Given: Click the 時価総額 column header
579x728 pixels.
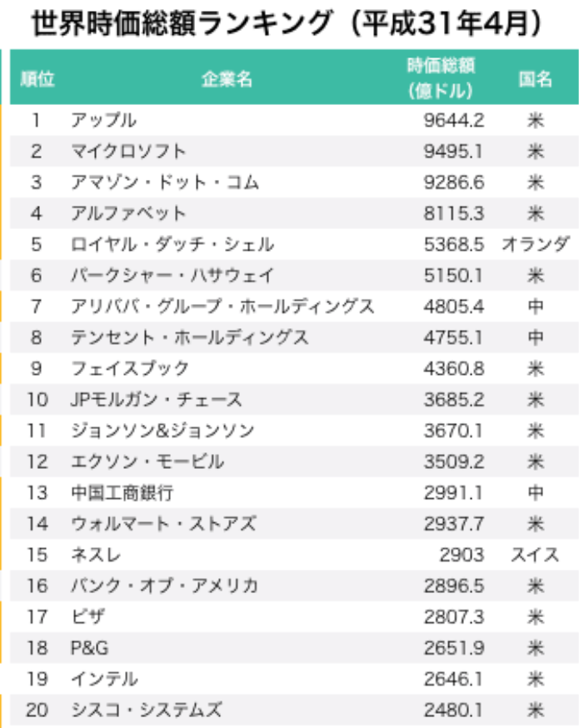Looking at the screenshot, I should tap(441, 78).
